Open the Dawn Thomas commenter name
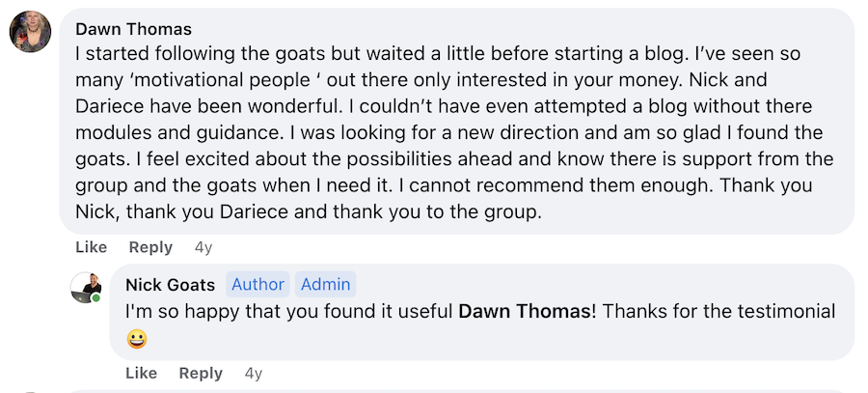Screen dimensions: 868x393 tap(133, 28)
